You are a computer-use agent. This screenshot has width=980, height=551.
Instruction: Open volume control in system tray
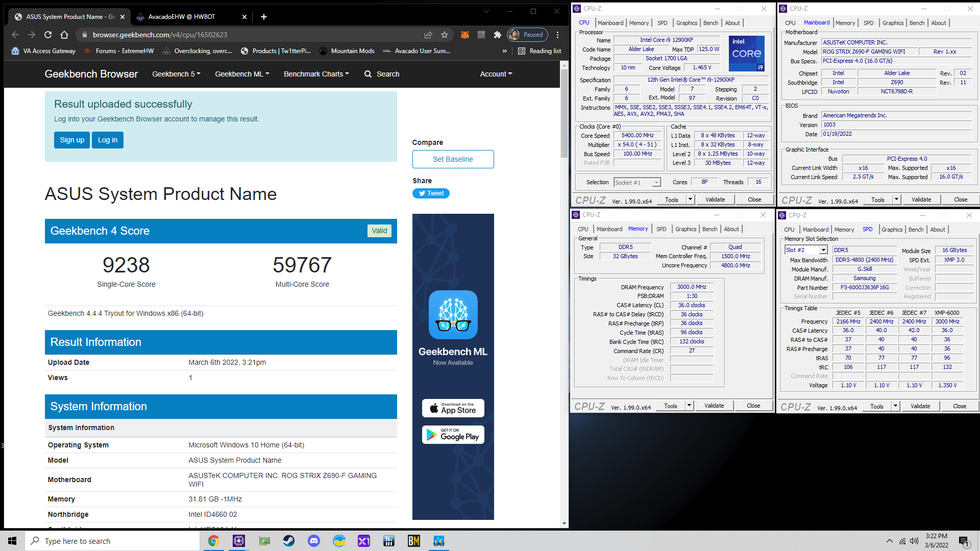coord(914,541)
